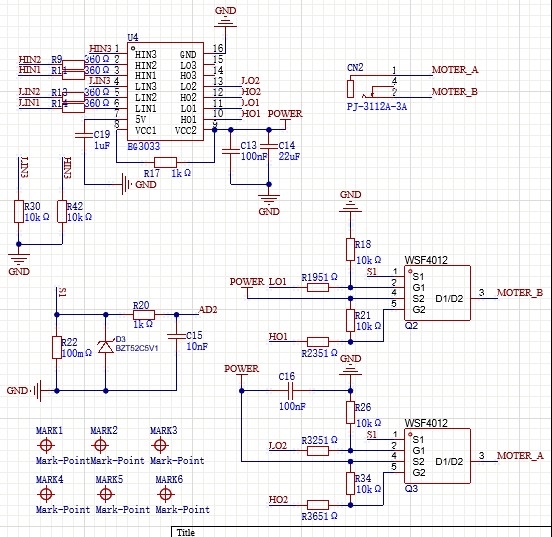Image resolution: width=552 pixels, height=537 pixels.
Task: Select the Q3 WSF4012 MOSFET block
Action: [x=437, y=456]
